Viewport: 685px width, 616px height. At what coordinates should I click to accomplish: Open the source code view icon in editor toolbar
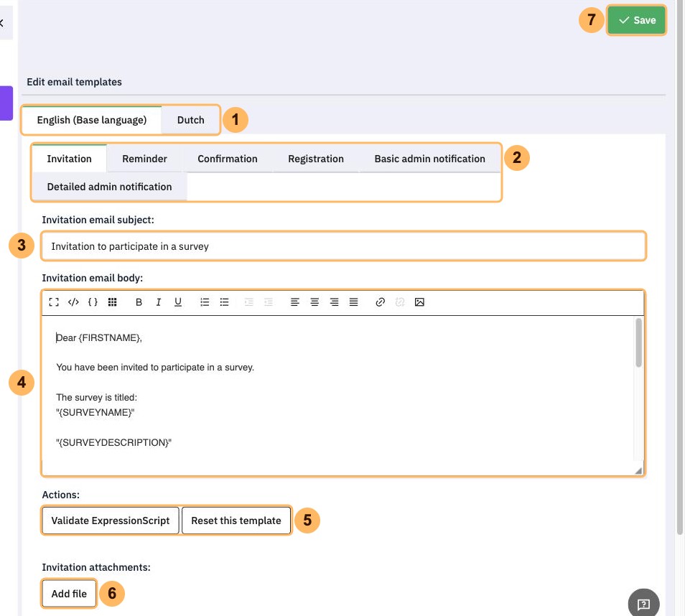click(73, 302)
